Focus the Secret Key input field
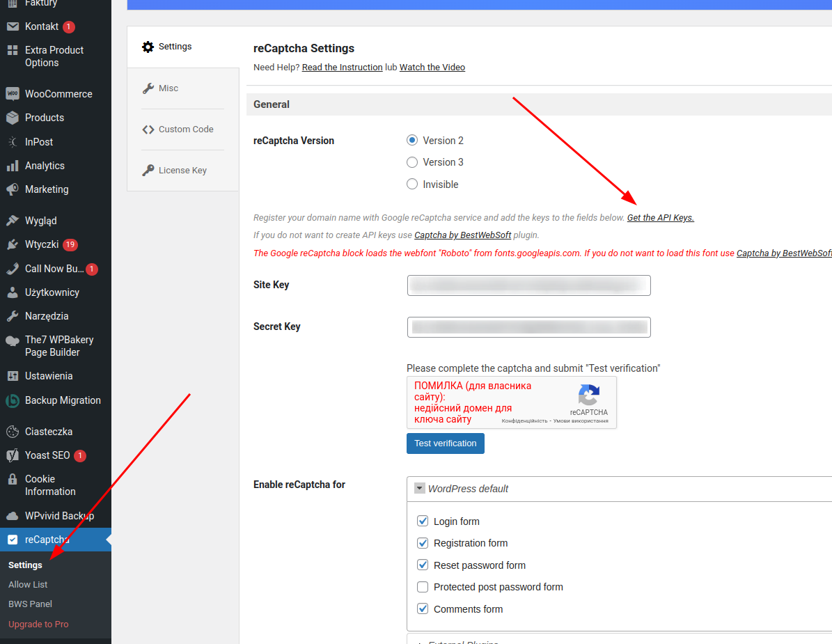Viewport: 832px width, 644px height. (528, 327)
